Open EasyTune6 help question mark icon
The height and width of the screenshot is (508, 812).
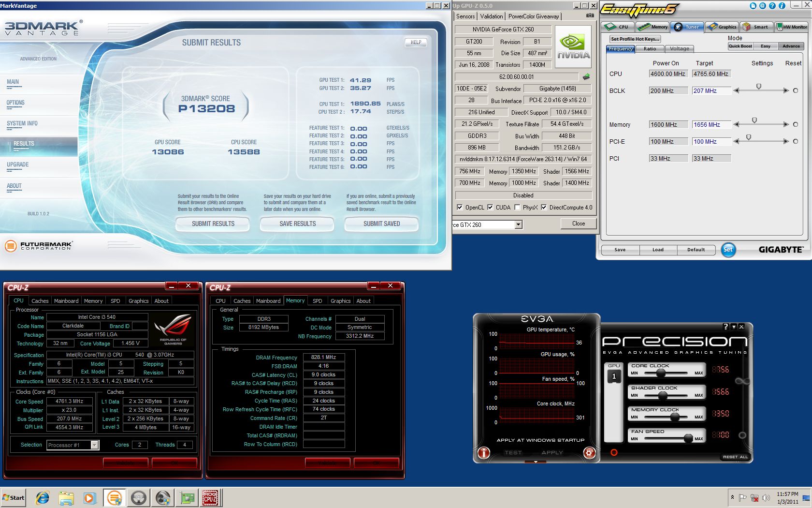pos(772,6)
